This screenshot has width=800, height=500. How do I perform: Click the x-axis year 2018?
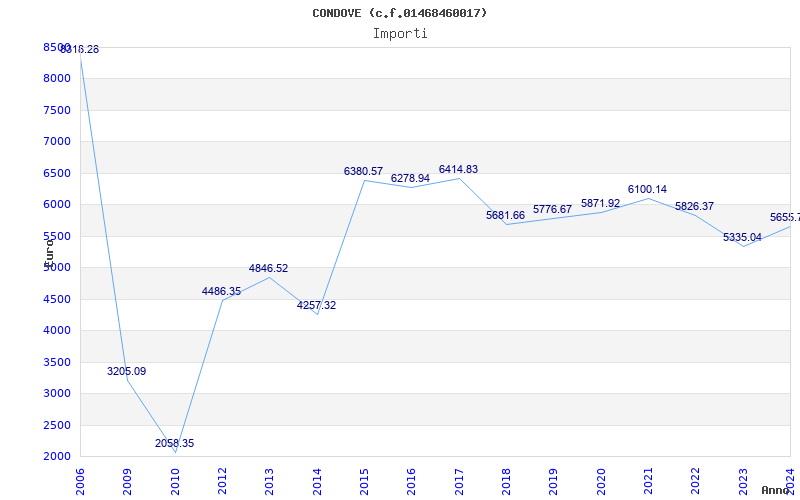tap(506, 482)
